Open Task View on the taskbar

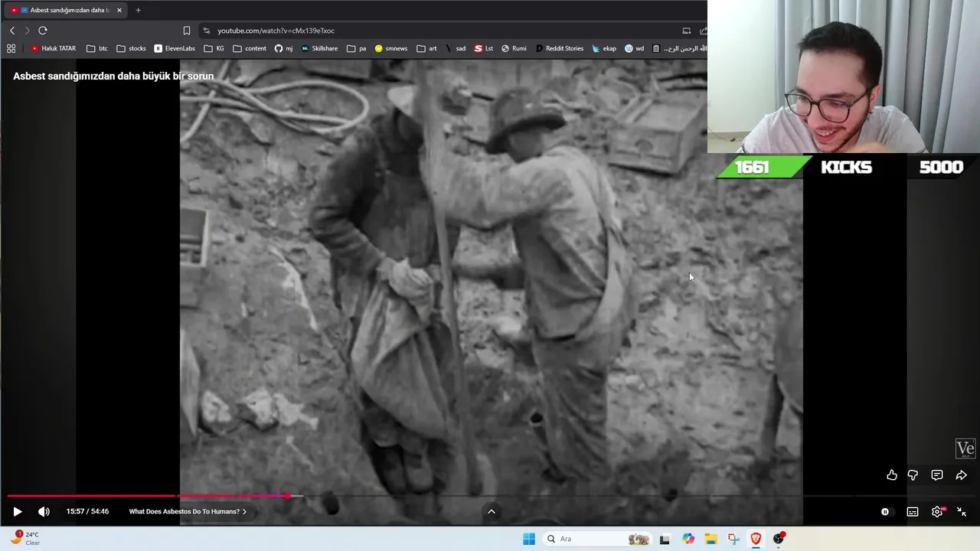(x=665, y=539)
